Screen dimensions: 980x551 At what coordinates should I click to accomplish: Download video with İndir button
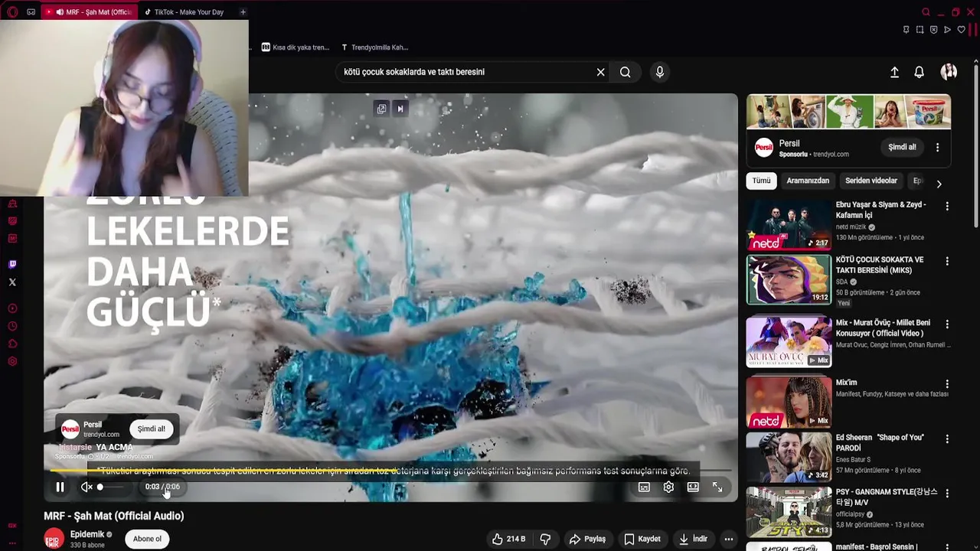tap(693, 539)
